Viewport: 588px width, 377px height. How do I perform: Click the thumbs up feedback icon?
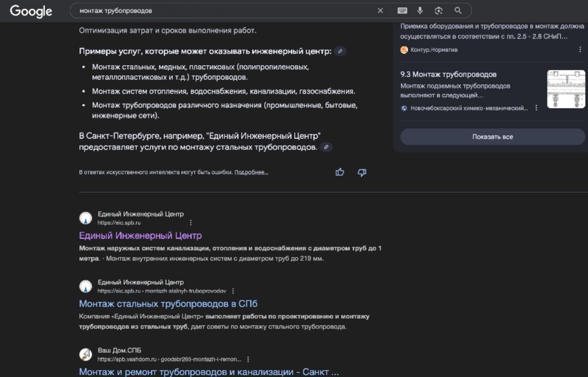coord(340,172)
